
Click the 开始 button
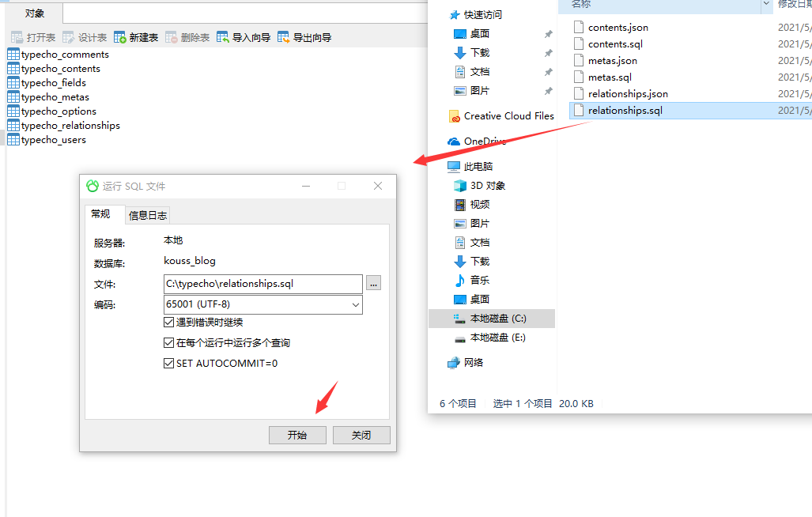point(297,436)
